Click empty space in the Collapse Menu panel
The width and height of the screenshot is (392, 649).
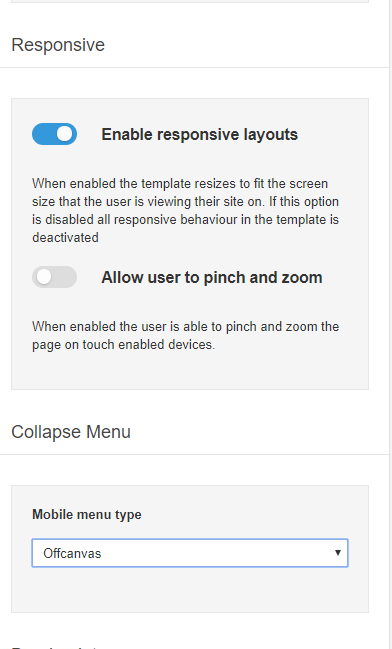190,590
